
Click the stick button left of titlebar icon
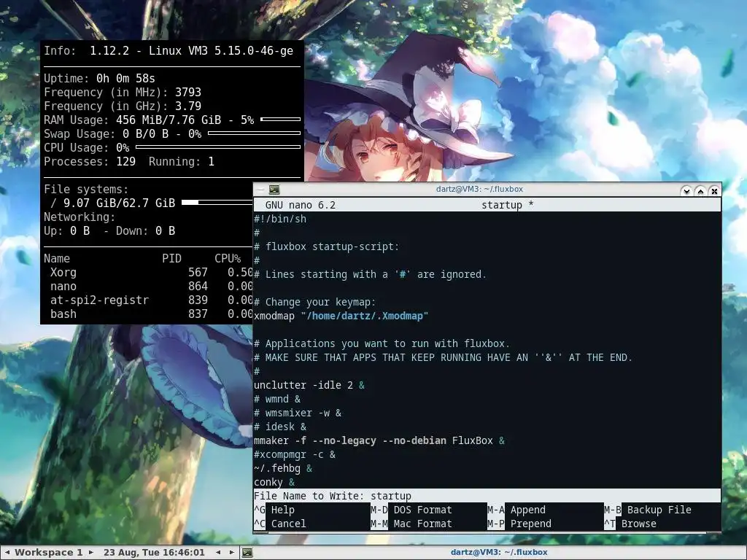pos(260,190)
